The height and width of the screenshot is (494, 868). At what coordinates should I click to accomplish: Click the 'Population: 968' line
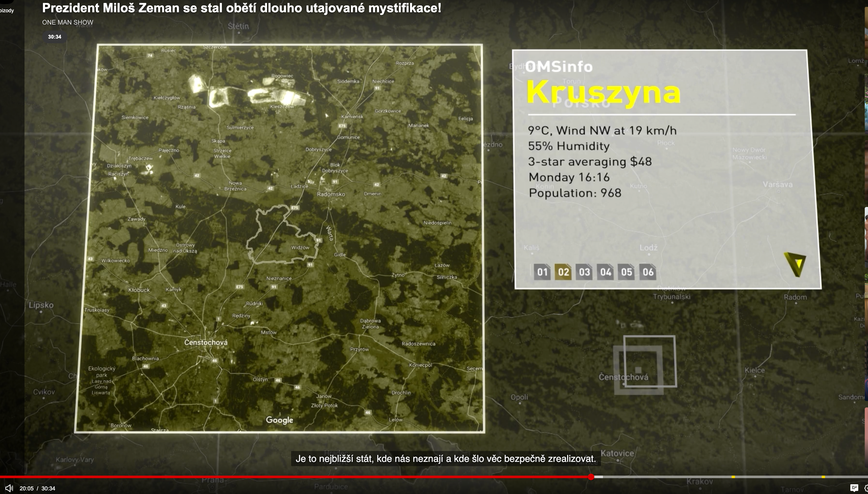(x=575, y=193)
